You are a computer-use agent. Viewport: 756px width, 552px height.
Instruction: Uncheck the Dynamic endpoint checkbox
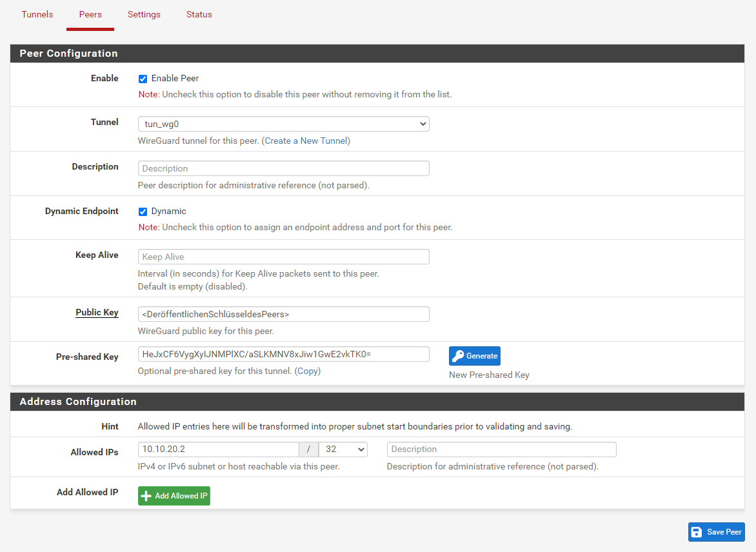tap(143, 212)
